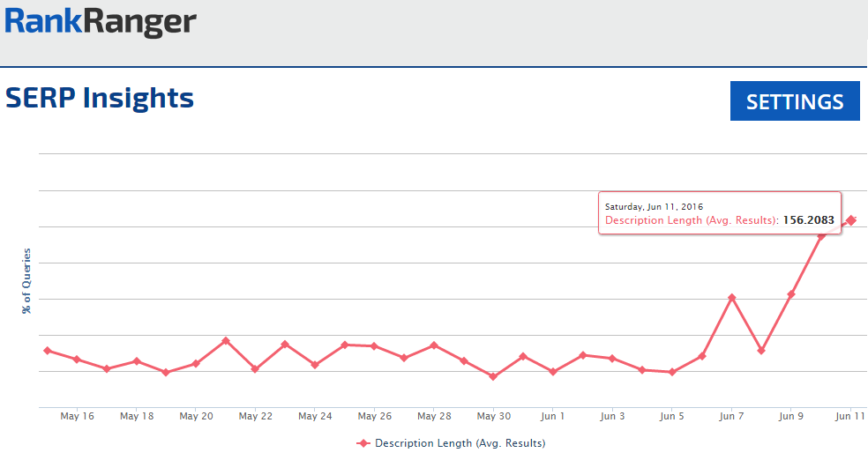868x460 pixels.
Task: Click the tooltip date Saturday, Jun 11, 2016
Action: tap(654, 206)
